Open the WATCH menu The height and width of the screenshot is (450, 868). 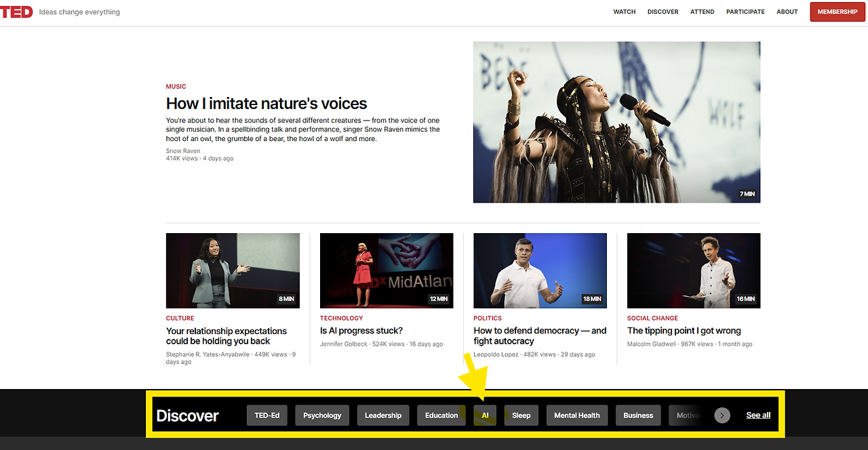(625, 12)
